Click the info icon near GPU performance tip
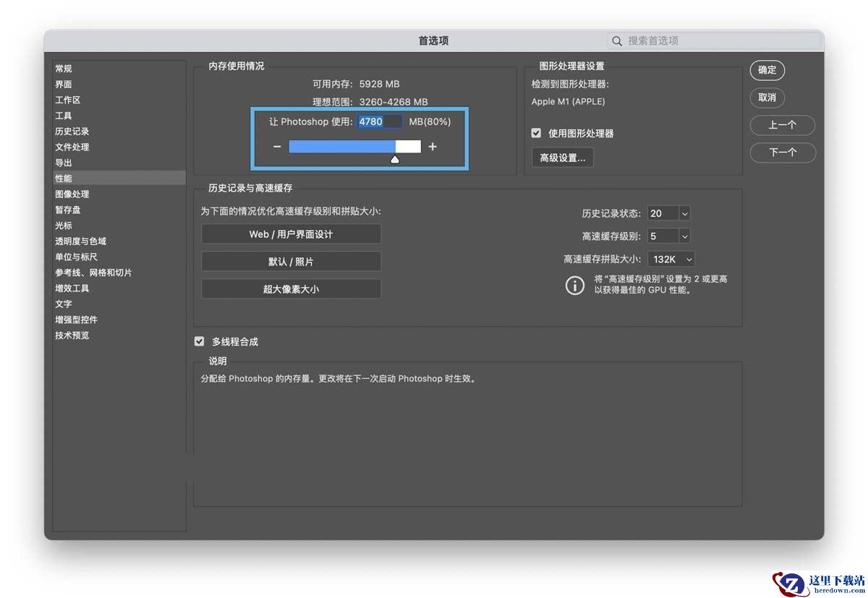 click(x=575, y=285)
